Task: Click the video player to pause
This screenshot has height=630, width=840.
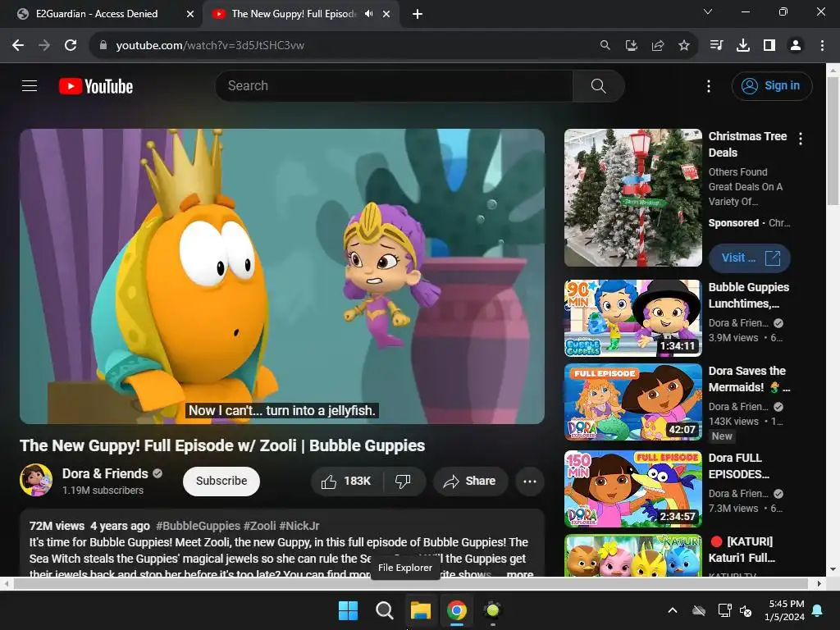Action: coord(282,276)
